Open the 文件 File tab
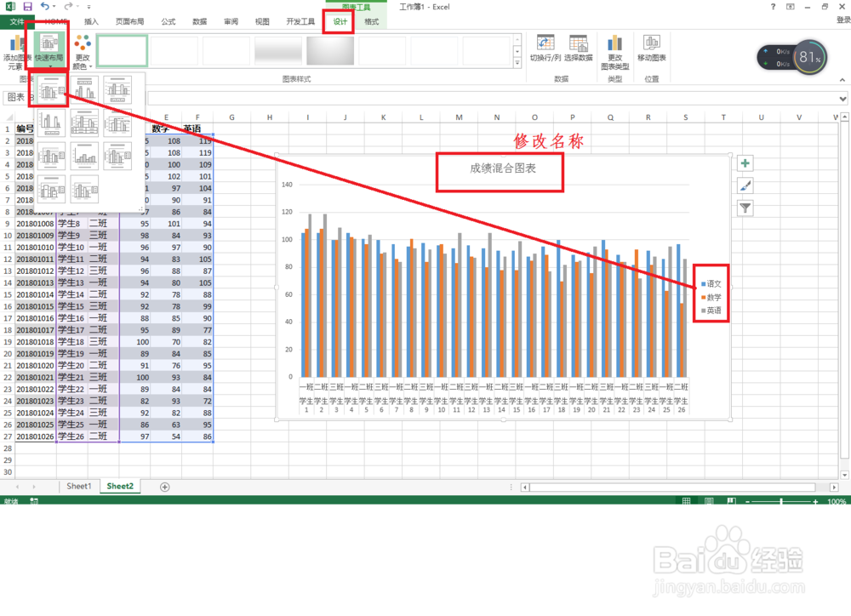This screenshot has width=851, height=616. (17, 22)
